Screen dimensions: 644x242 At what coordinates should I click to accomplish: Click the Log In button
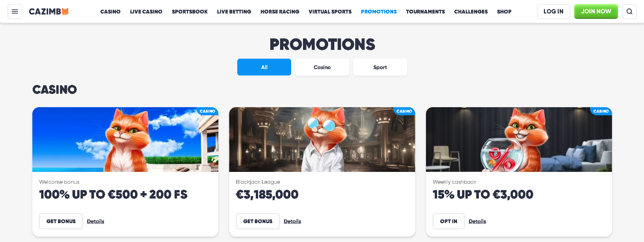click(553, 11)
